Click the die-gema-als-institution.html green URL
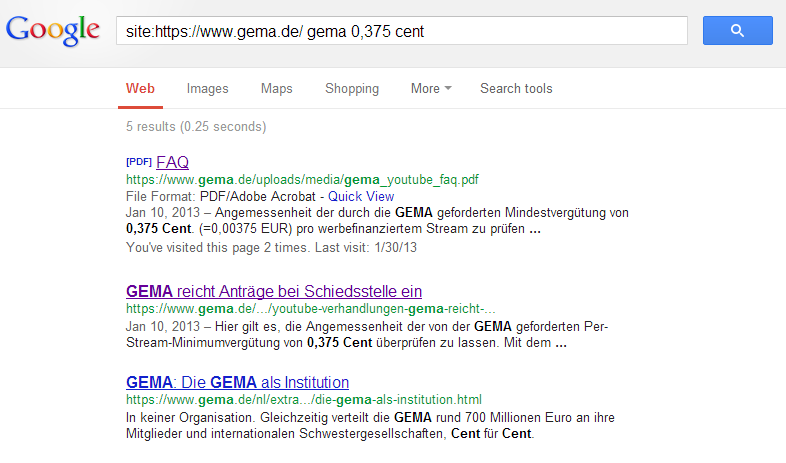 tap(304, 400)
